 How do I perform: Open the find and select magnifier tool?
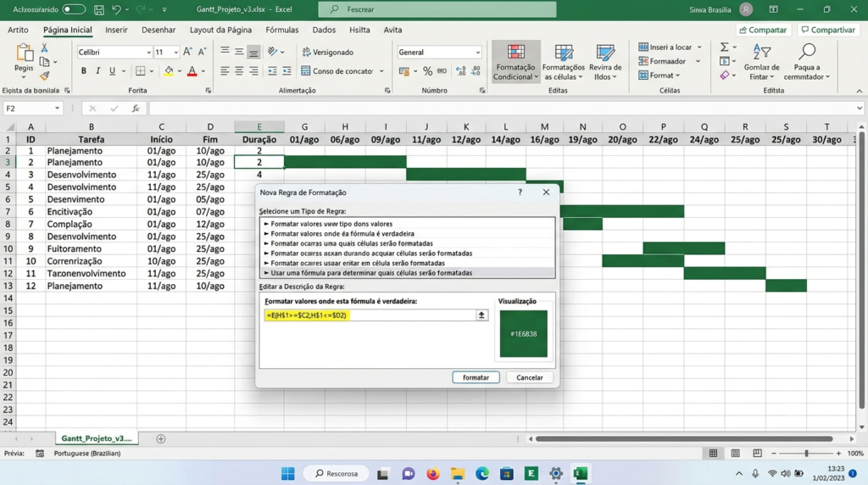807,62
